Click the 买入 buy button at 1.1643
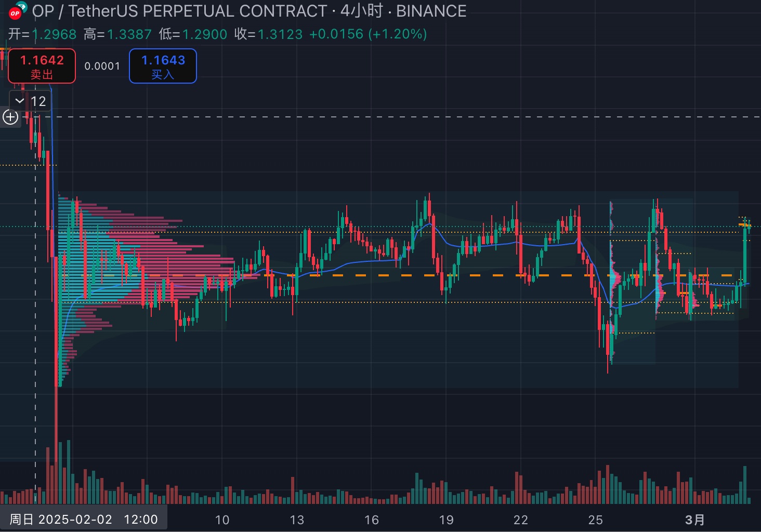This screenshot has height=532, width=761. 163,66
